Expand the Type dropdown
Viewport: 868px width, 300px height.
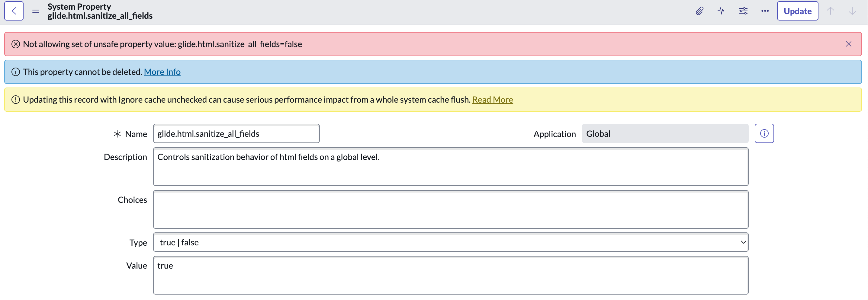451,242
